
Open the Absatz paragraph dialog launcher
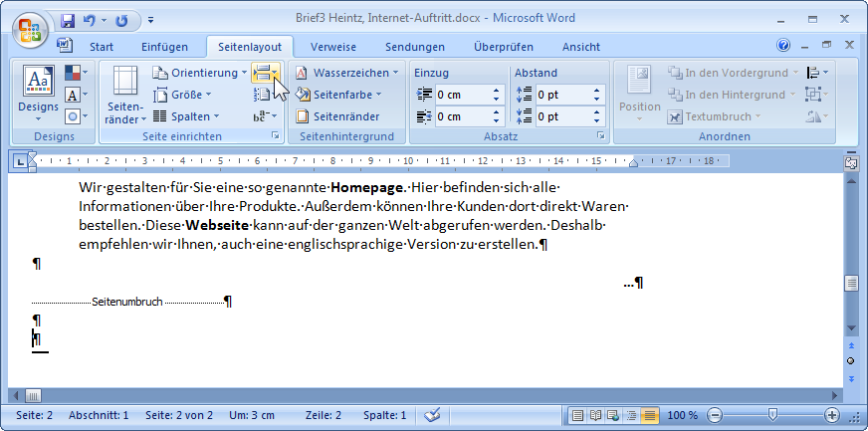tap(600, 136)
